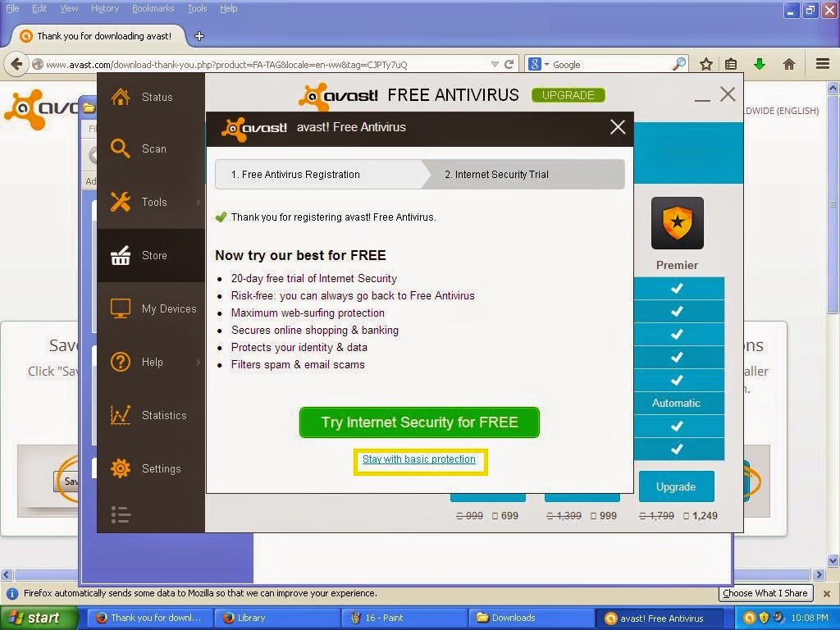
Task: Click the list menu icon below Settings
Action: 121,515
